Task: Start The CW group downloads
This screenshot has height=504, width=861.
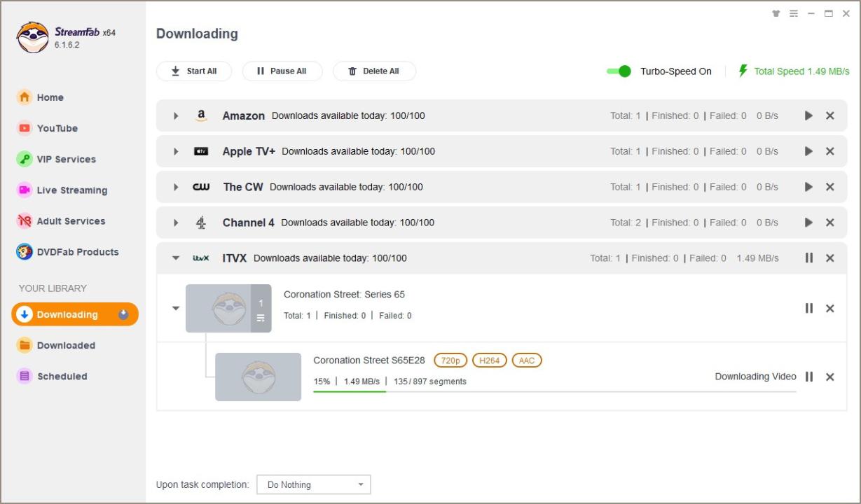Action: 808,187
